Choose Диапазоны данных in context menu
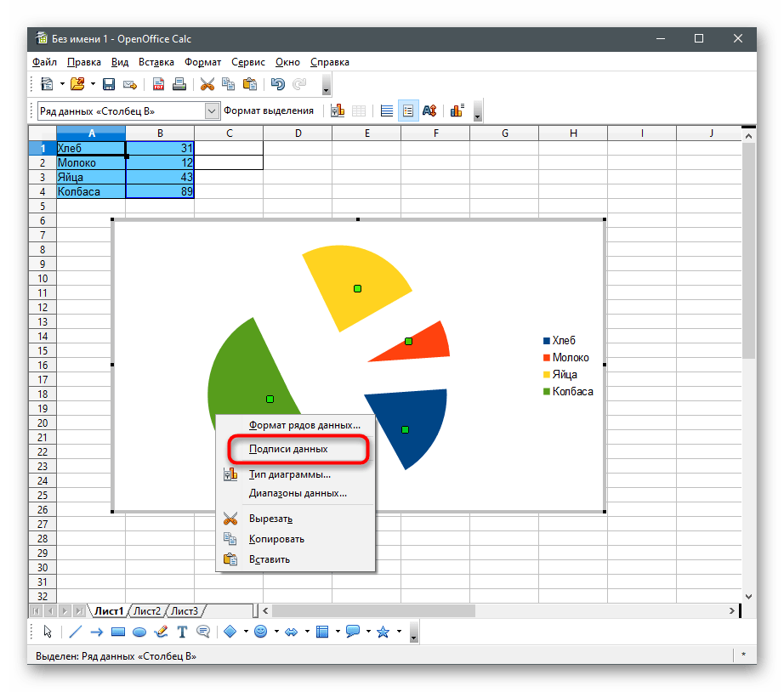Screen dimensions: 784x692 (298, 494)
